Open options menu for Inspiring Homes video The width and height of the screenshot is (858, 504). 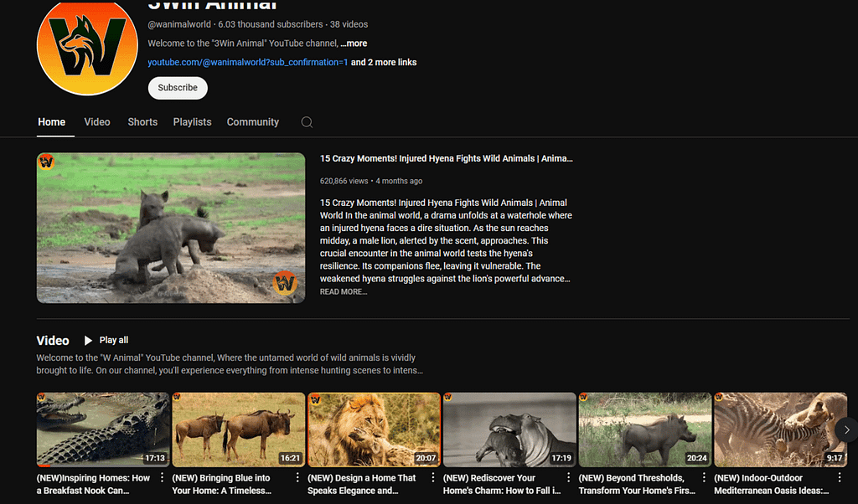point(162,478)
